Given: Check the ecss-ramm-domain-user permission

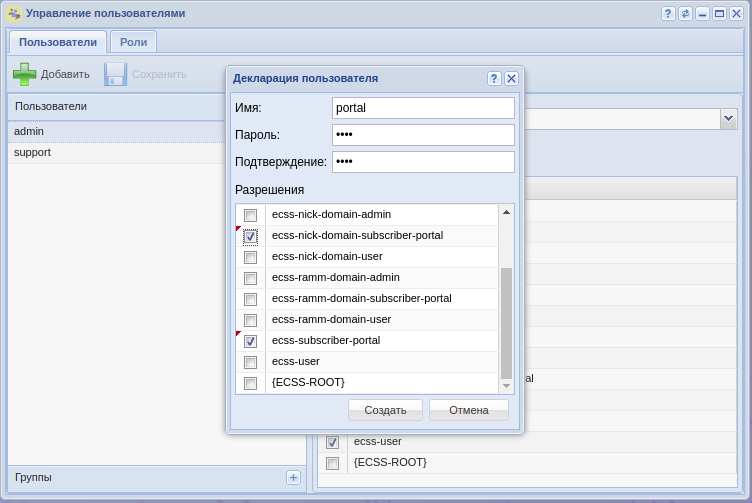Looking at the screenshot, I should [250, 320].
